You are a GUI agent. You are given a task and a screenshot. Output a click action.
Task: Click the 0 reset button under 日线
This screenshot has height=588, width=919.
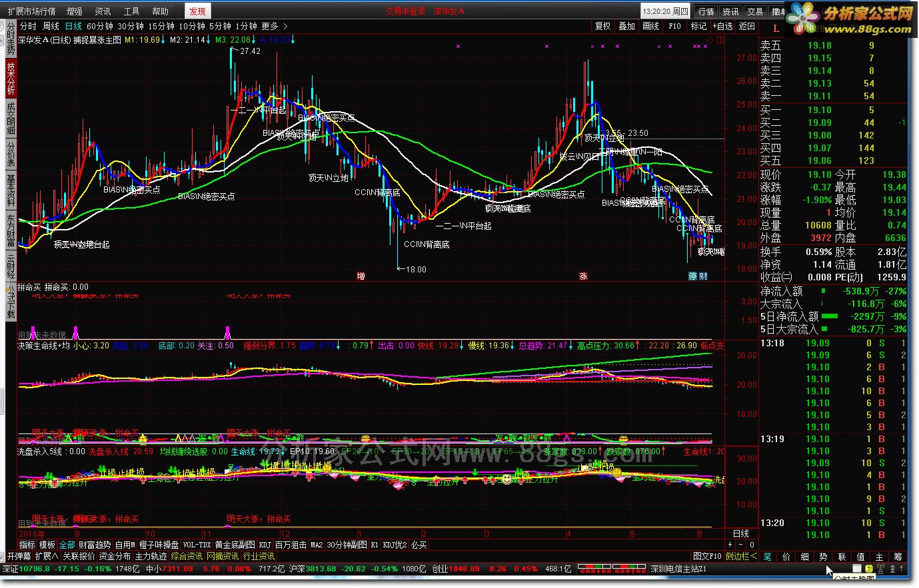[x=752, y=545]
